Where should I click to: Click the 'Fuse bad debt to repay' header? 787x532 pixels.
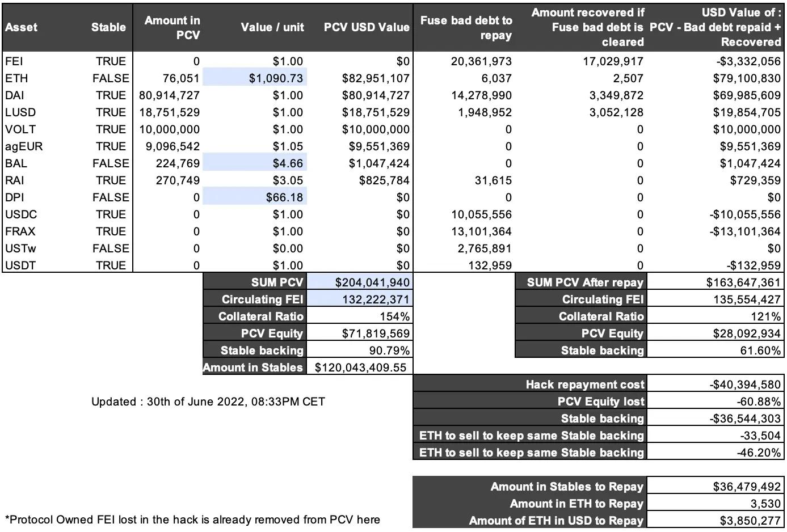click(x=466, y=28)
